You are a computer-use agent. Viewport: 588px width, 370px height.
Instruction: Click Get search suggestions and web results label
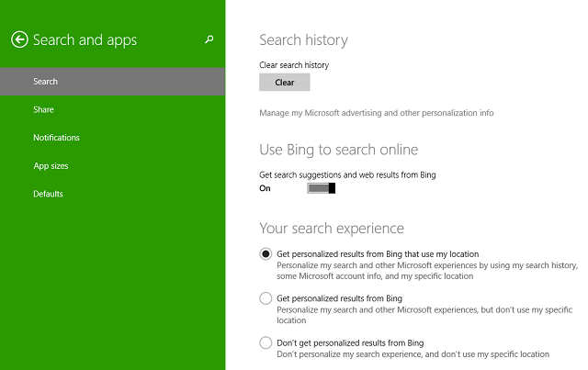(347, 175)
